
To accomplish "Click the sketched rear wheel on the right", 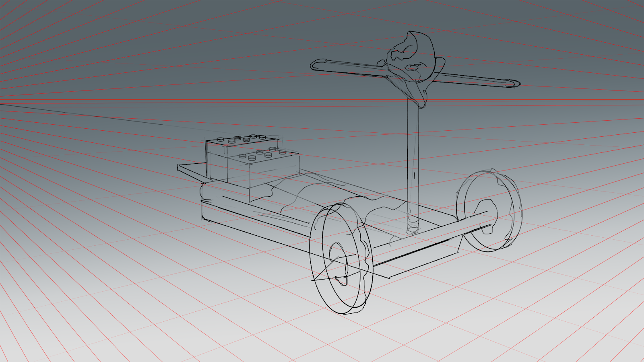I will click(x=489, y=211).
